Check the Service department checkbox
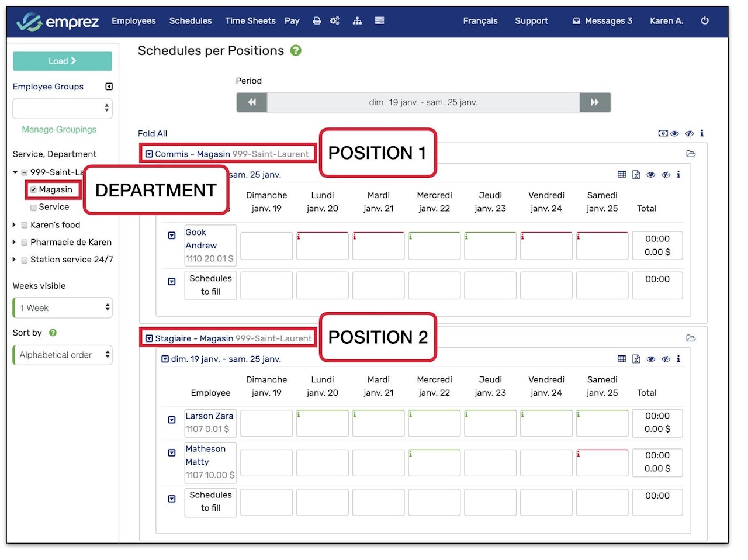748x560 pixels. coord(33,208)
